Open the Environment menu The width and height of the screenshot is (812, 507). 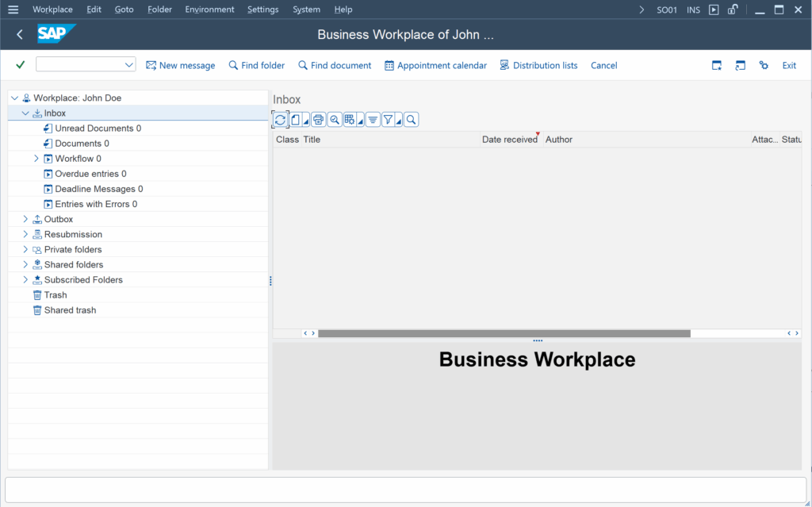209,10
